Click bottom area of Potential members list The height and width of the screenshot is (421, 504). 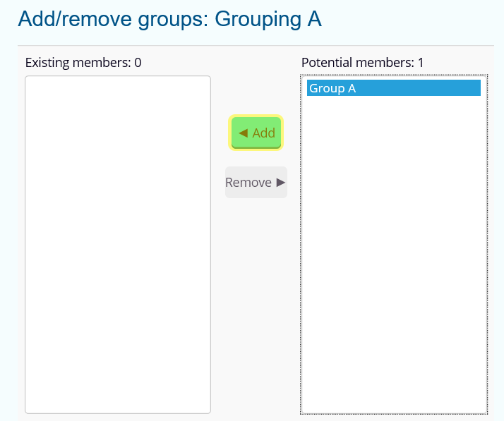393,395
